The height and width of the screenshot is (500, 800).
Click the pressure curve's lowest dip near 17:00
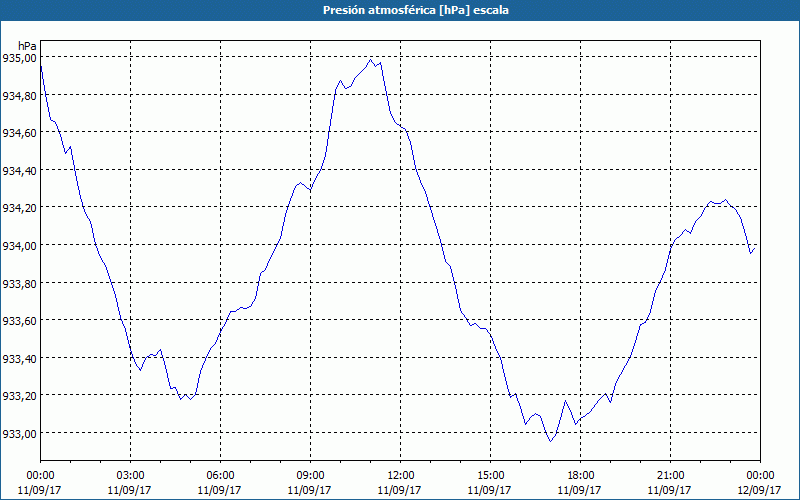coord(551,441)
